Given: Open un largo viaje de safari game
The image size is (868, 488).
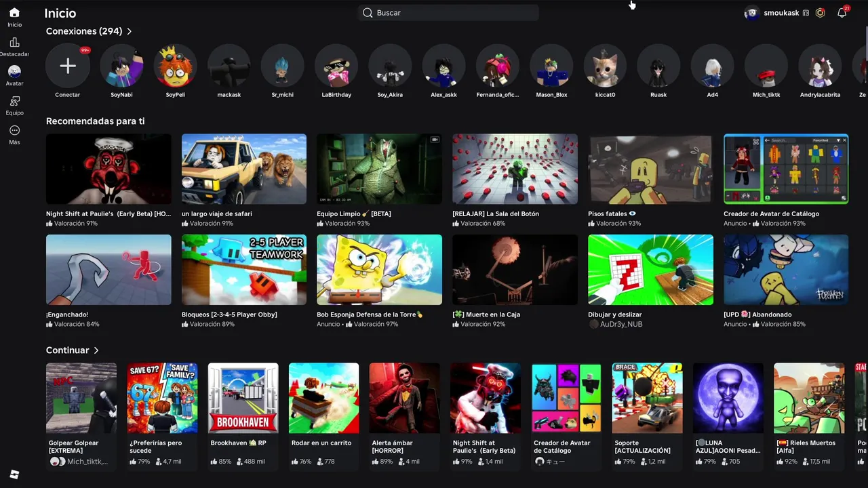Looking at the screenshot, I should click(244, 169).
